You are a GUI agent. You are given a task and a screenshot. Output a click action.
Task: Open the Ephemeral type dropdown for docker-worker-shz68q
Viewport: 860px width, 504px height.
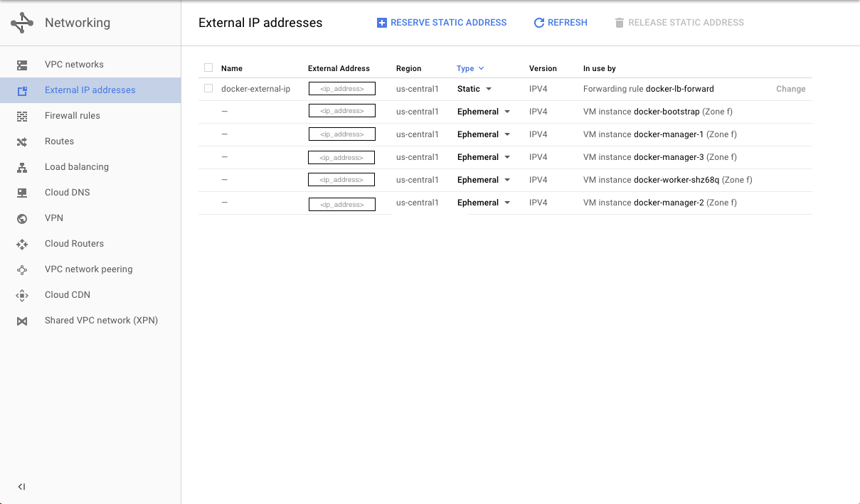(x=484, y=180)
